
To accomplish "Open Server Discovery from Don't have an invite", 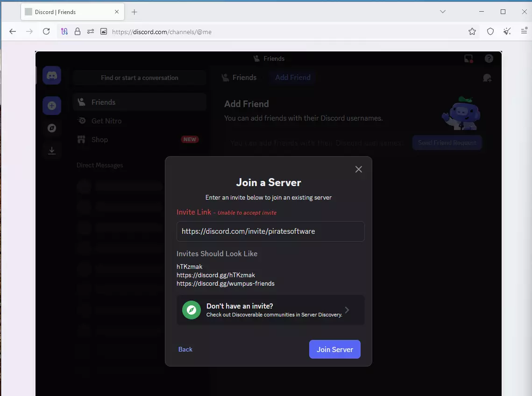I will tap(270, 310).
